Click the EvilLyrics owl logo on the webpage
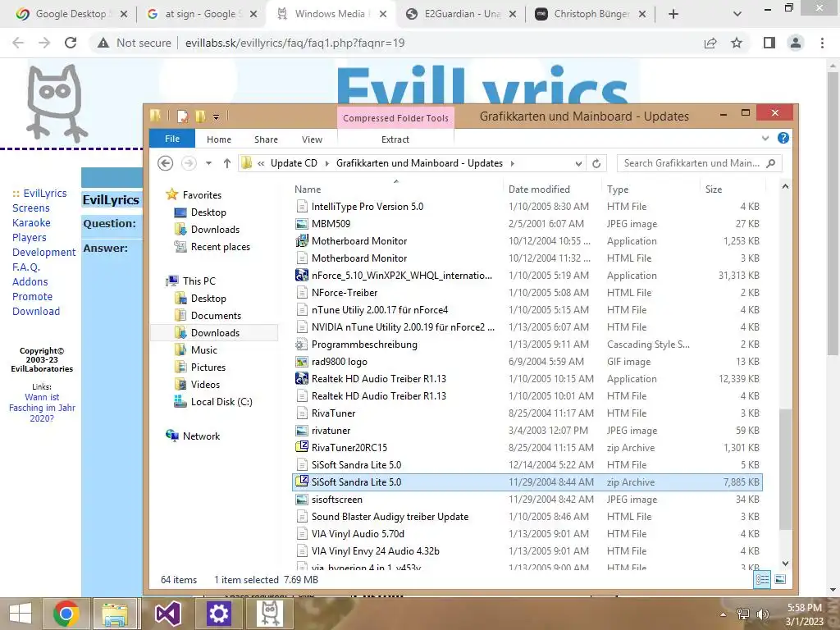This screenshot has width=840, height=630. pyautogui.click(x=57, y=103)
